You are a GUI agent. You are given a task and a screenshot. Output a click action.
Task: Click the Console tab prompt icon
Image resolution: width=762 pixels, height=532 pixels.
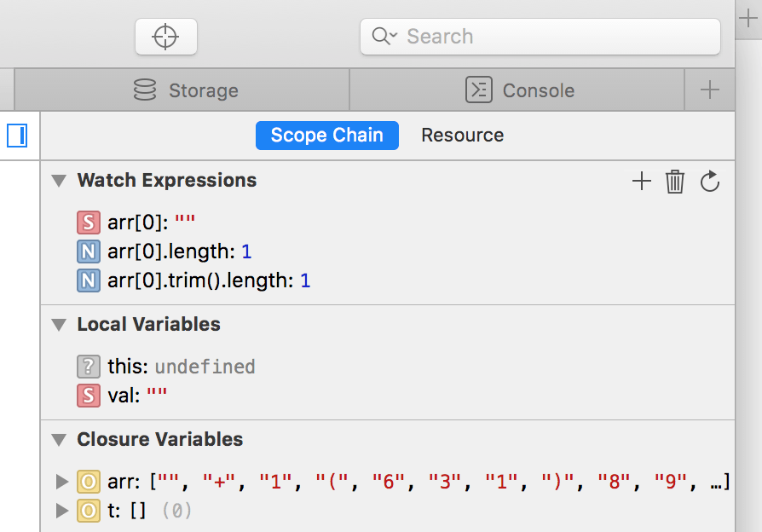(479, 90)
